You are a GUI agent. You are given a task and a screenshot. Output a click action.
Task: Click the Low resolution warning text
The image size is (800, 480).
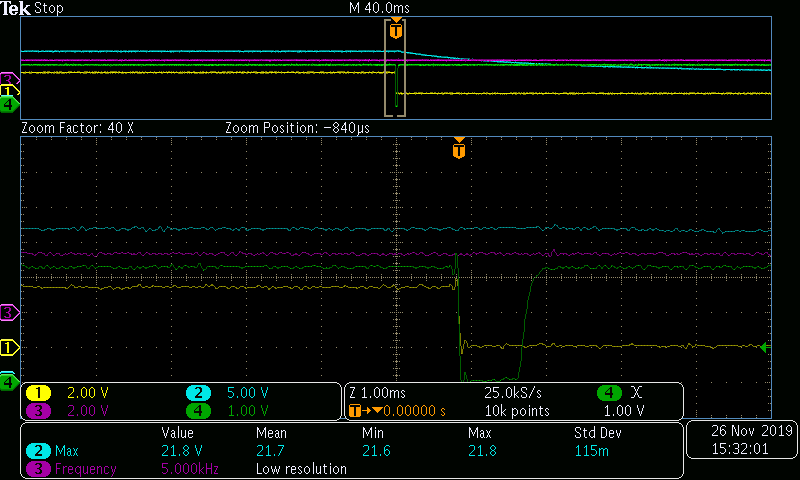(x=301, y=469)
